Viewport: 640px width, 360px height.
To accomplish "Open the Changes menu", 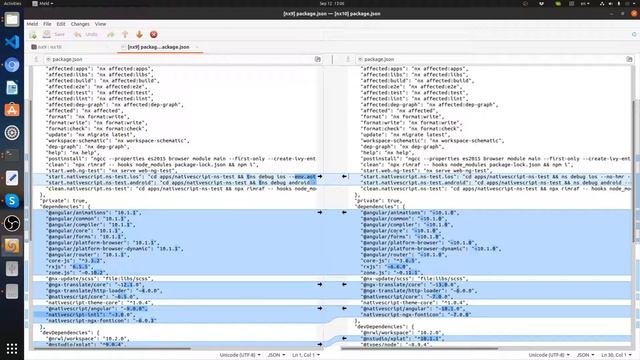I will 80,24.
